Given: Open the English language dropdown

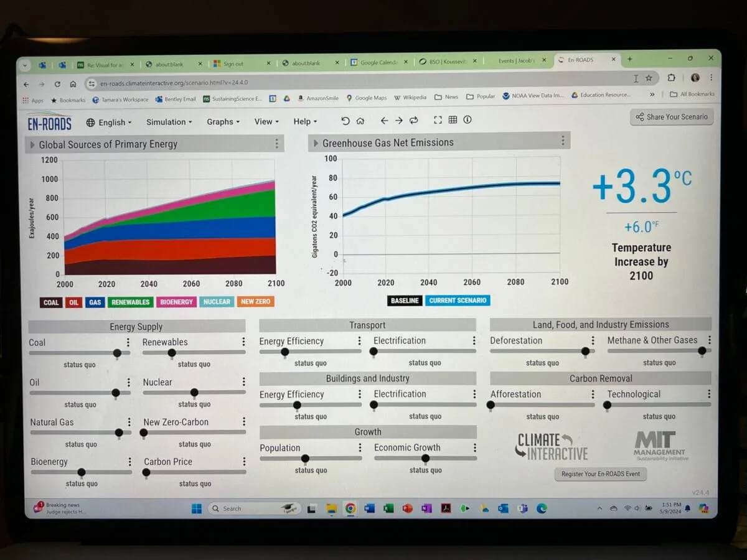Looking at the screenshot, I should pos(109,123).
